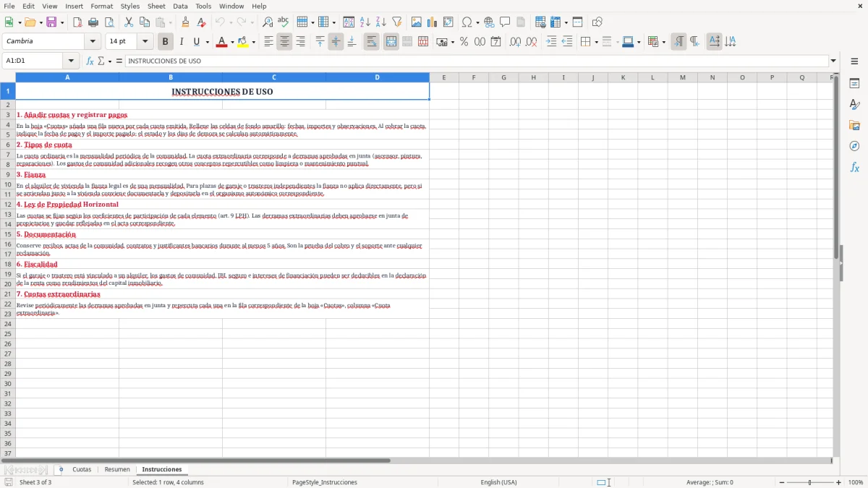This screenshot has height=488, width=868.
Task: Open the Function Wizard beside the Name Box
Action: 90,61
